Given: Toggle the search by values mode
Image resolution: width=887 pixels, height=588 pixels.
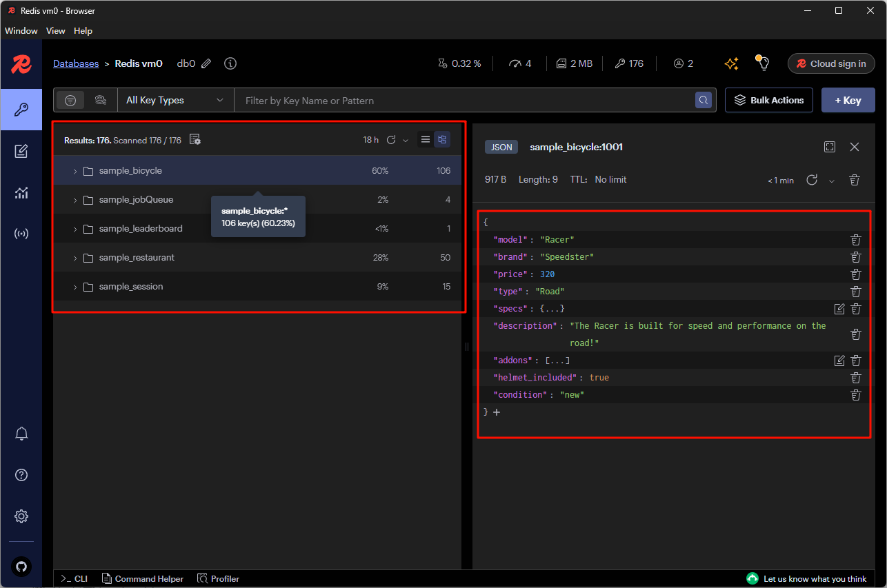Looking at the screenshot, I should point(101,100).
